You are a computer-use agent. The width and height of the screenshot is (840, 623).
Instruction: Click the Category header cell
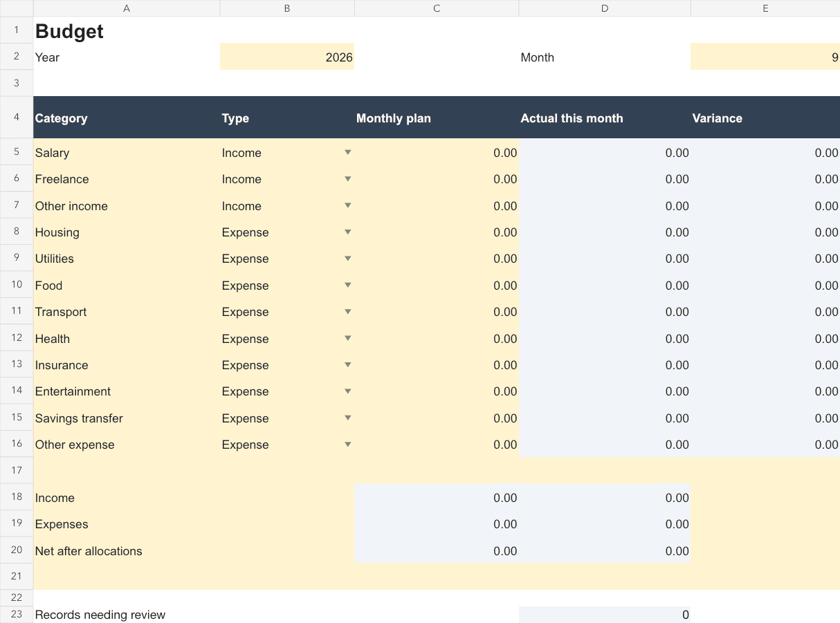(x=127, y=118)
